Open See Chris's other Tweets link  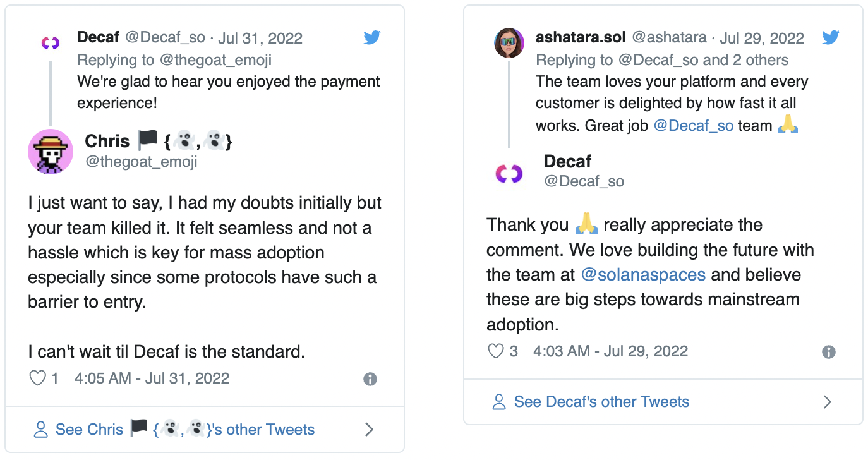click(x=184, y=430)
